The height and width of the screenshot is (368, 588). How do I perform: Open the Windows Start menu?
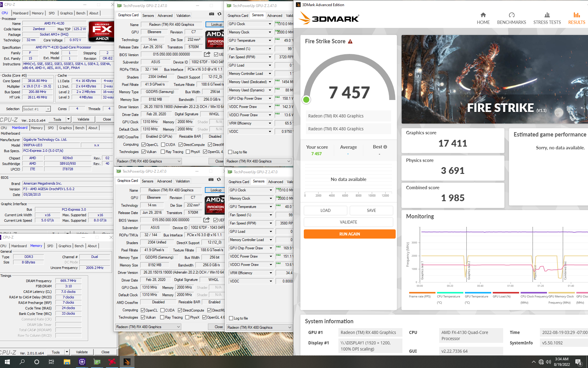[7, 362]
